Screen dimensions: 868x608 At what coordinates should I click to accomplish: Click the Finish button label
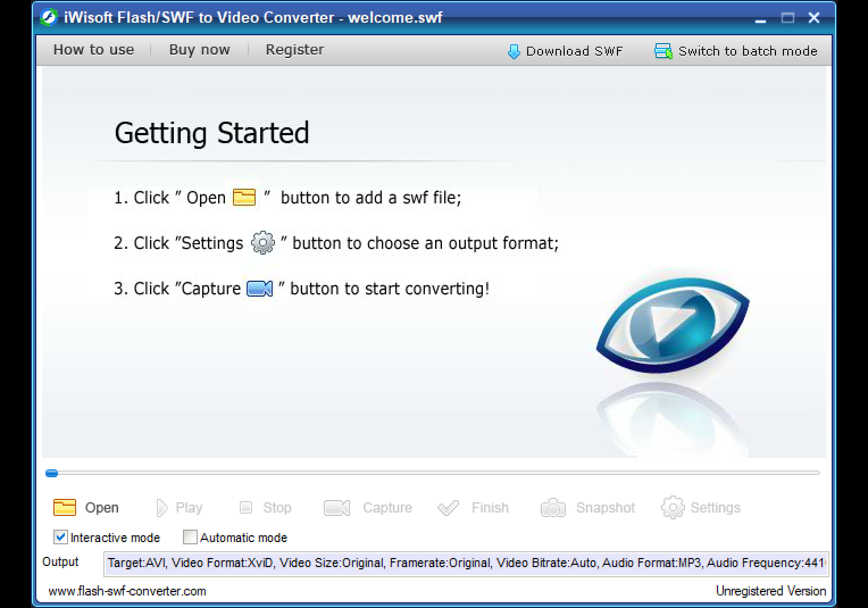pos(490,507)
